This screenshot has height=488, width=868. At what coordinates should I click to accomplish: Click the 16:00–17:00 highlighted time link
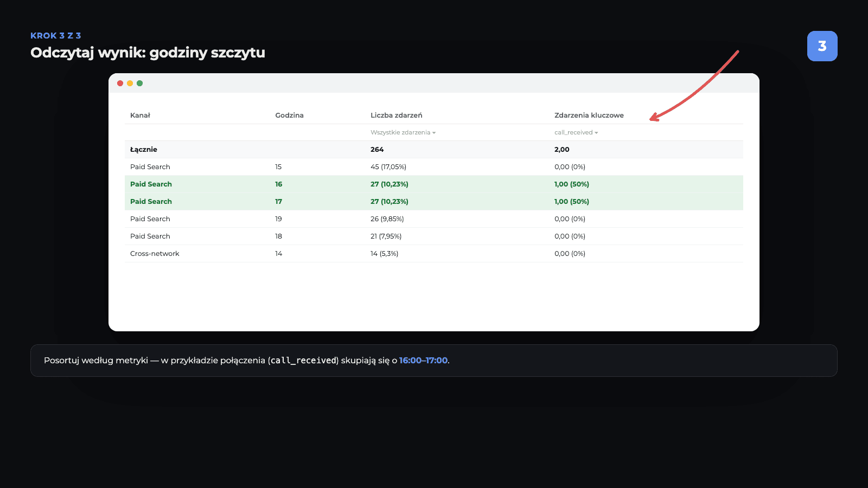(x=424, y=361)
